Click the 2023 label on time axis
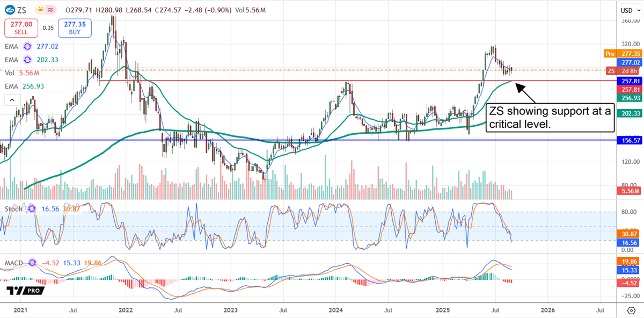The height and width of the screenshot is (318, 644). tap(231, 310)
